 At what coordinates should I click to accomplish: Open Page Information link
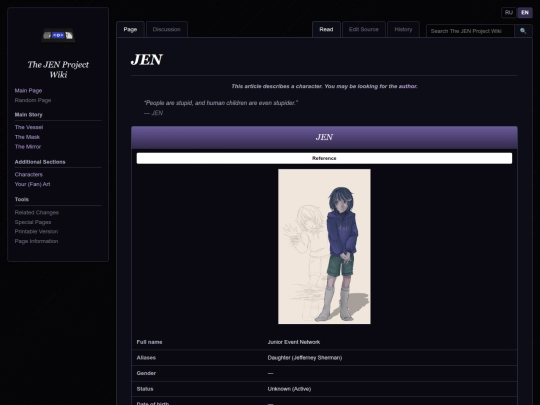(x=36, y=241)
